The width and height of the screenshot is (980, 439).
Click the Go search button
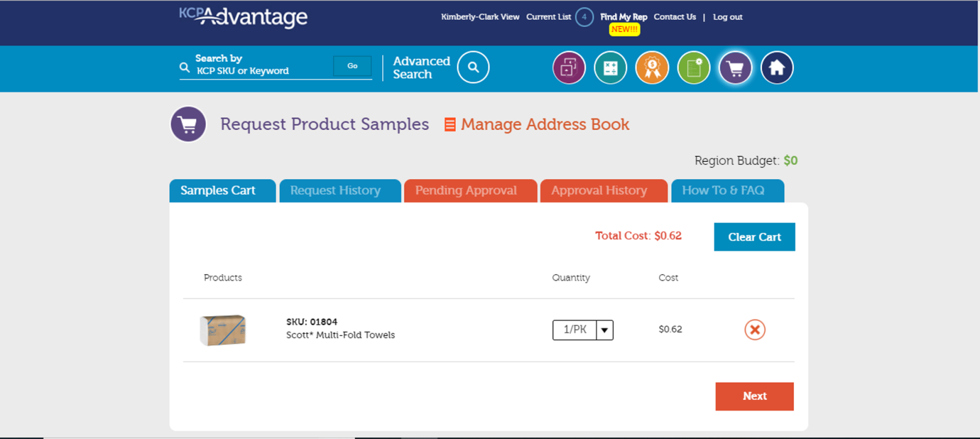[352, 66]
